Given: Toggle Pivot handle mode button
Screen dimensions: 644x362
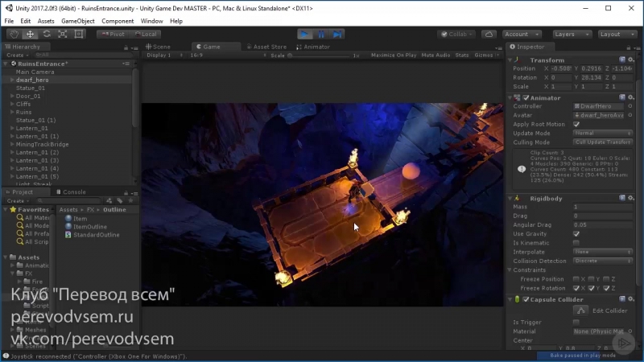Looking at the screenshot, I should click(x=113, y=34).
